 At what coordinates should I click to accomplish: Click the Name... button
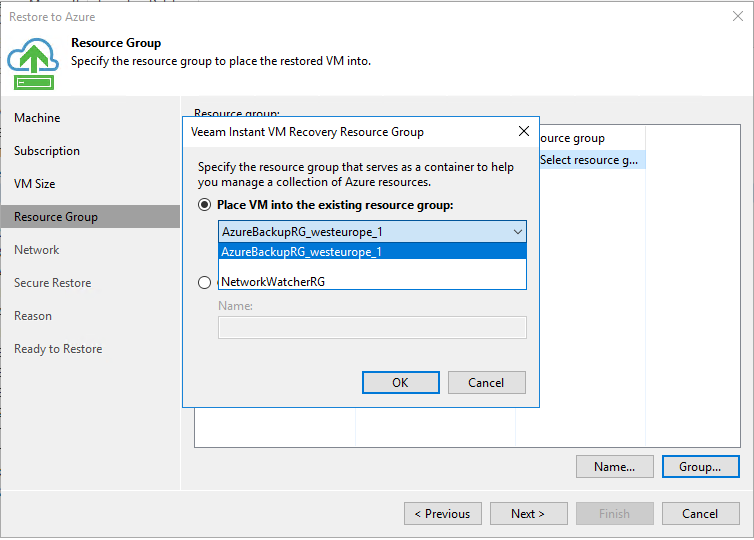(x=615, y=466)
